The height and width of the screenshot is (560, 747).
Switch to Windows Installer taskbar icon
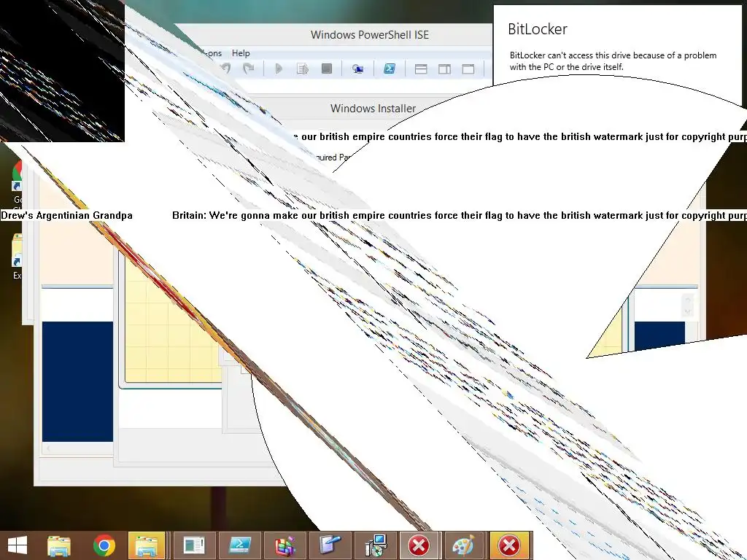[376, 545]
